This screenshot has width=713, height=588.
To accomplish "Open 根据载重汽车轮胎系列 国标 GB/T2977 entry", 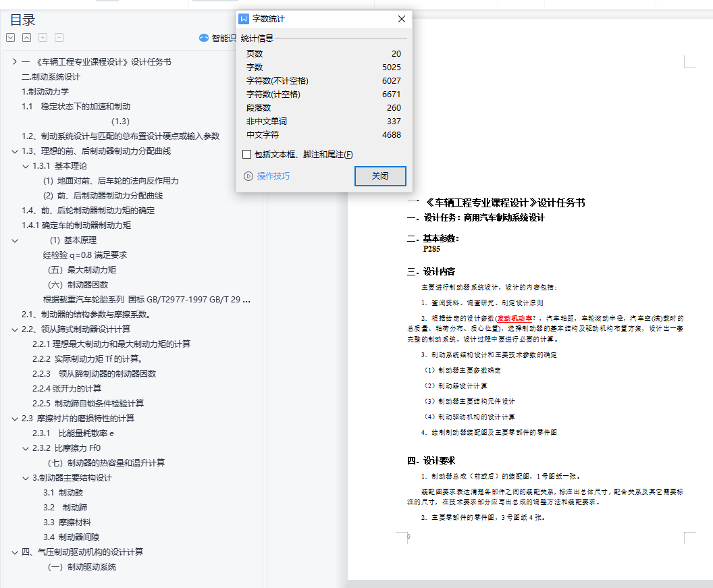I will click(147, 299).
